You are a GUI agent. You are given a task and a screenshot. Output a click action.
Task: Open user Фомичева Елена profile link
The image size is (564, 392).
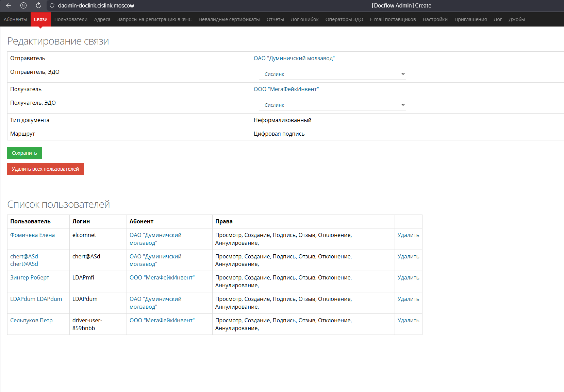[x=32, y=235]
